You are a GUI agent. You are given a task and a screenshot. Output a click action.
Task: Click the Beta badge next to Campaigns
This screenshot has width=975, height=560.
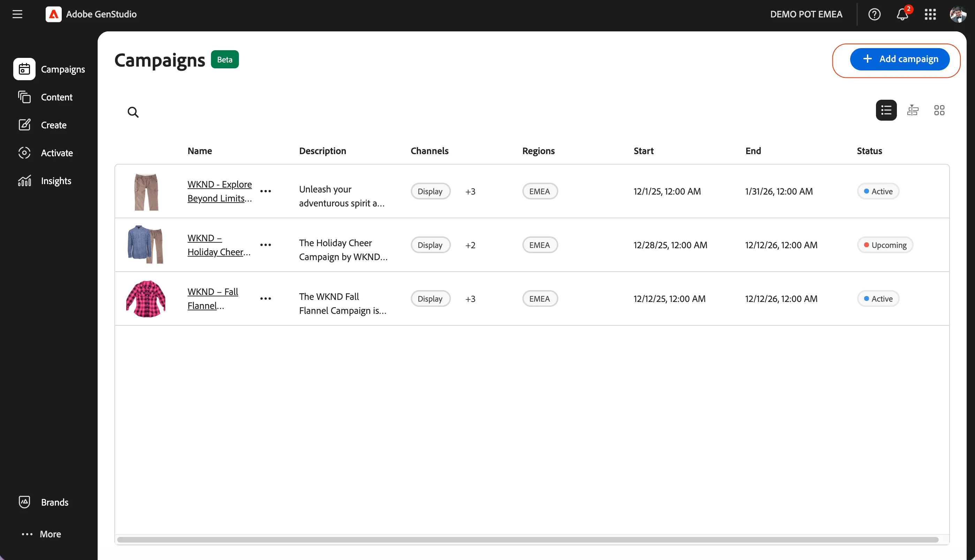[225, 60]
